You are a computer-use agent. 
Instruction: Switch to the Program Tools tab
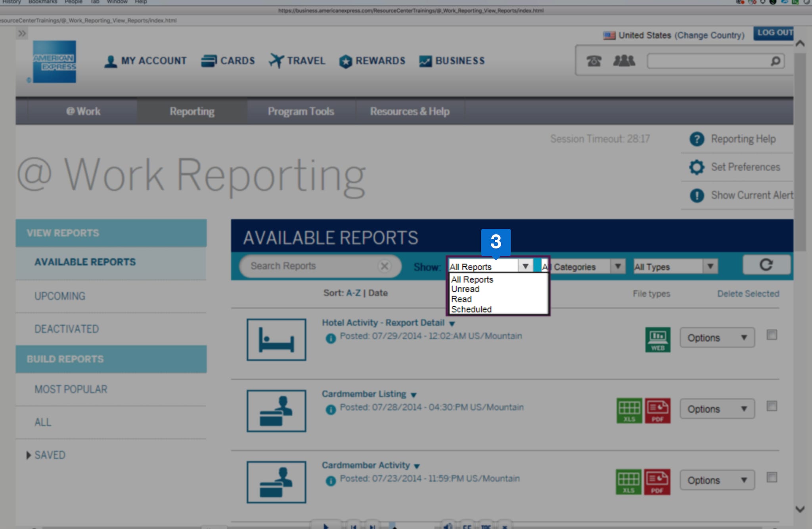(301, 111)
